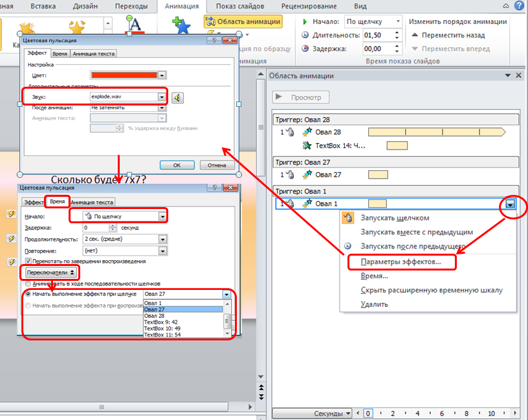The image size is (528, 420).
Task: Select Анимировать в ходе последовательности щелчков
Action: click(x=28, y=283)
